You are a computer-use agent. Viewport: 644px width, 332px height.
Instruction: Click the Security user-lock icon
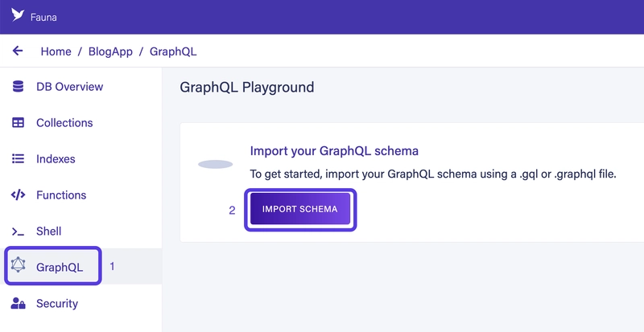point(18,303)
